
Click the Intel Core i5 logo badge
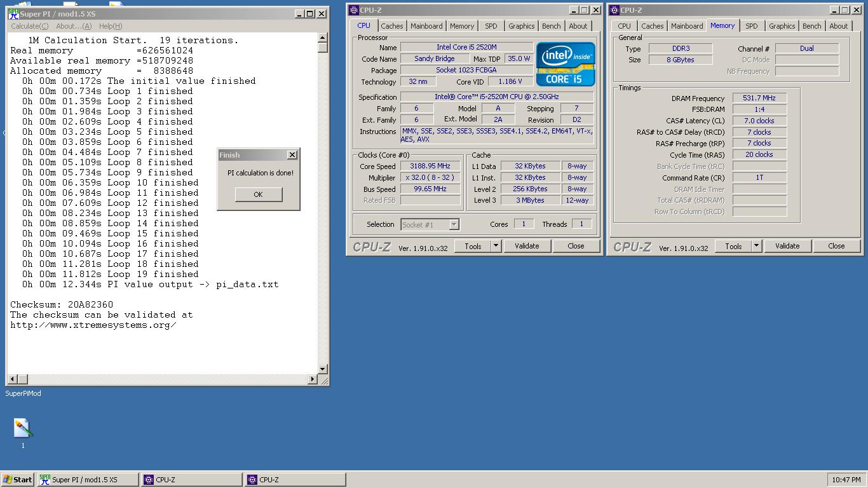click(566, 64)
